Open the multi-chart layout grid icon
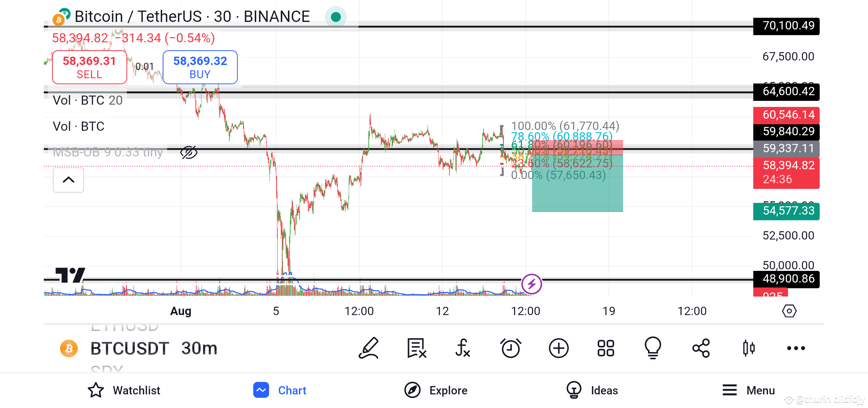868x408 pixels. pos(605,348)
